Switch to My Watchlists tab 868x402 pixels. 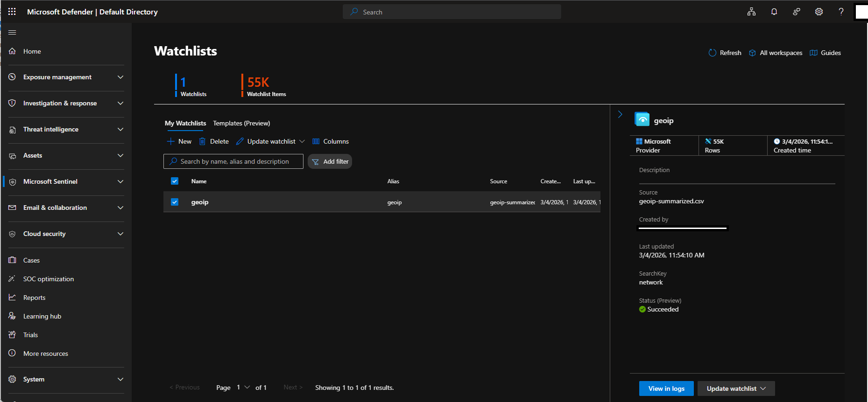185,123
